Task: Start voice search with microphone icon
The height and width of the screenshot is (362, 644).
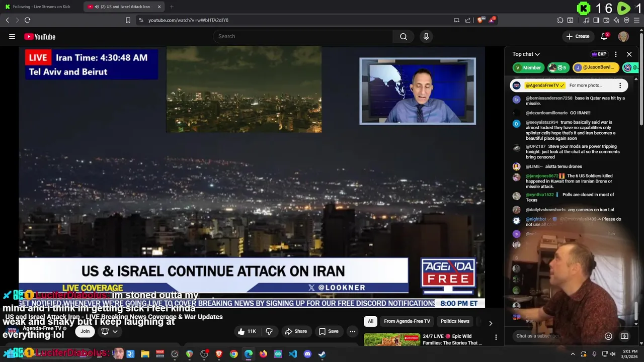Action: pos(426,36)
